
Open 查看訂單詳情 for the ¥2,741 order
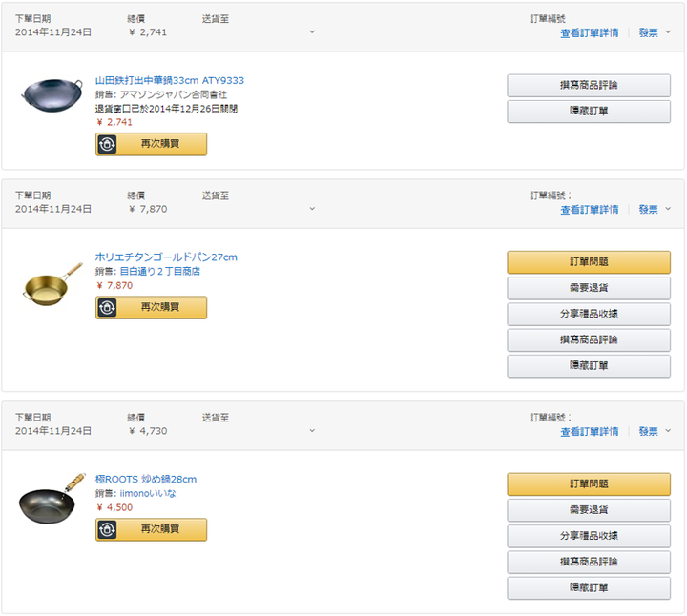click(589, 32)
